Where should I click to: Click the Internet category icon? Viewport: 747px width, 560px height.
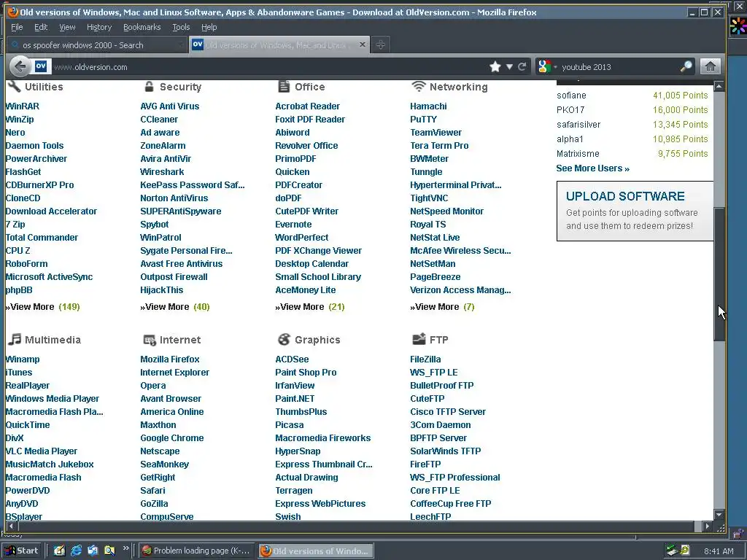coord(150,340)
